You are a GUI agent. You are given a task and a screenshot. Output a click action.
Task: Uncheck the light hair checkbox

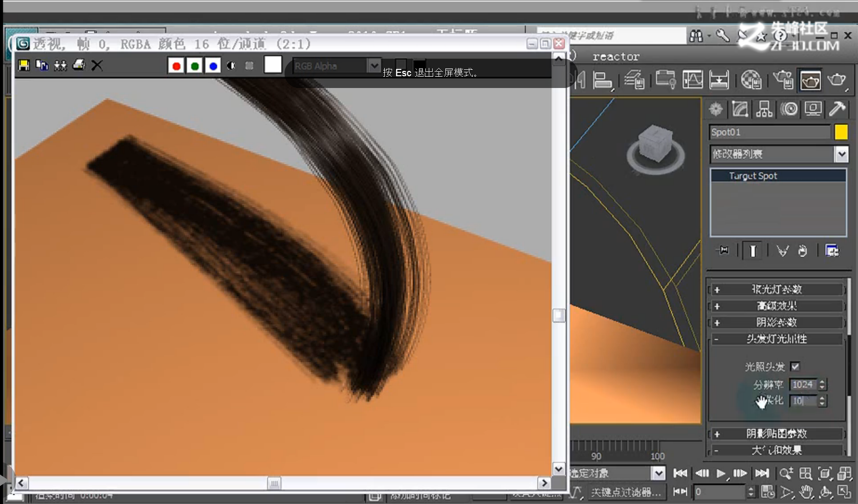795,366
